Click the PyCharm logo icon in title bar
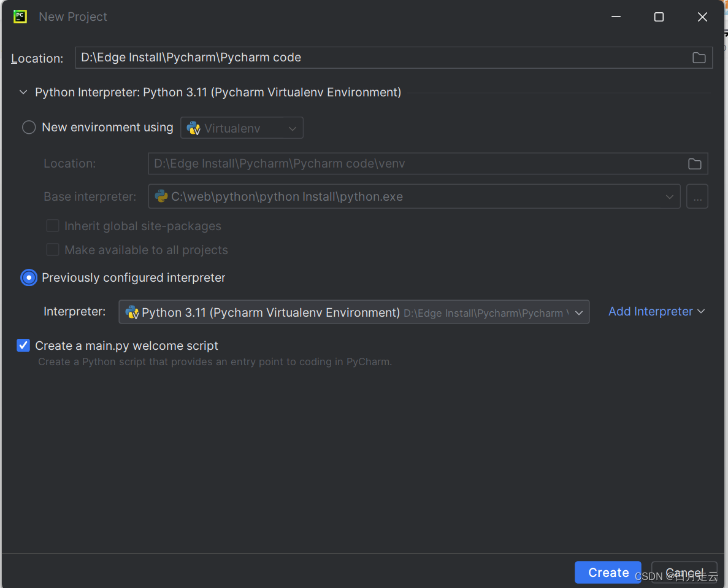Screen dimensions: 728x588 tap(20, 17)
